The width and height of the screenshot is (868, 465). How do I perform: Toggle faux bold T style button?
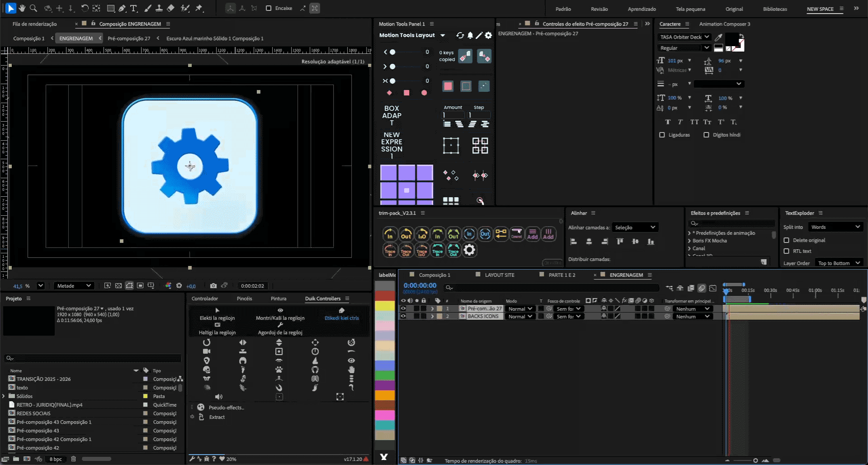pos(668,122)
